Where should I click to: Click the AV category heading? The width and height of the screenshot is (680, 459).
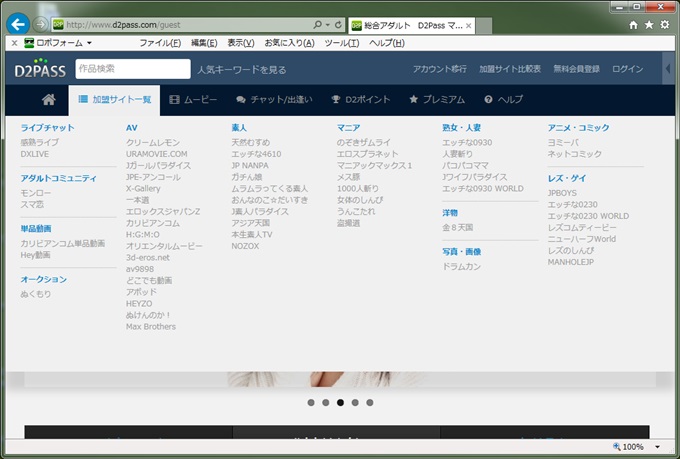[x=132, y=128]
